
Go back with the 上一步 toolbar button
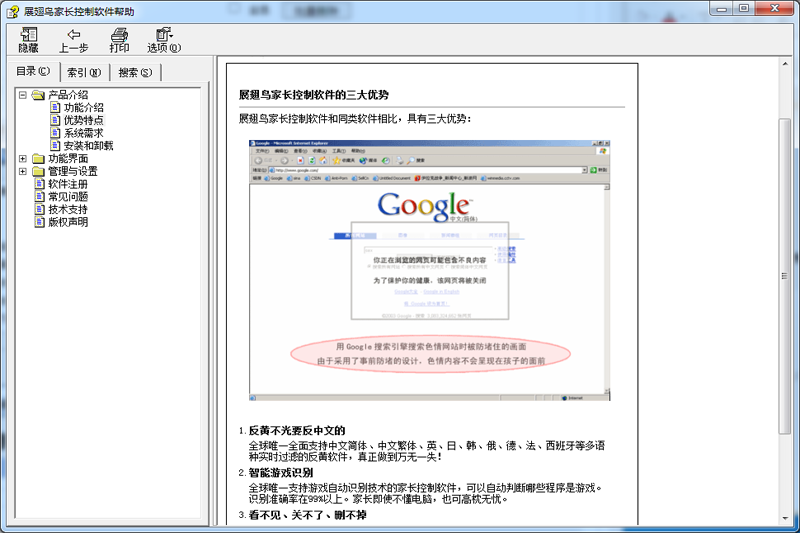(73, 40)
